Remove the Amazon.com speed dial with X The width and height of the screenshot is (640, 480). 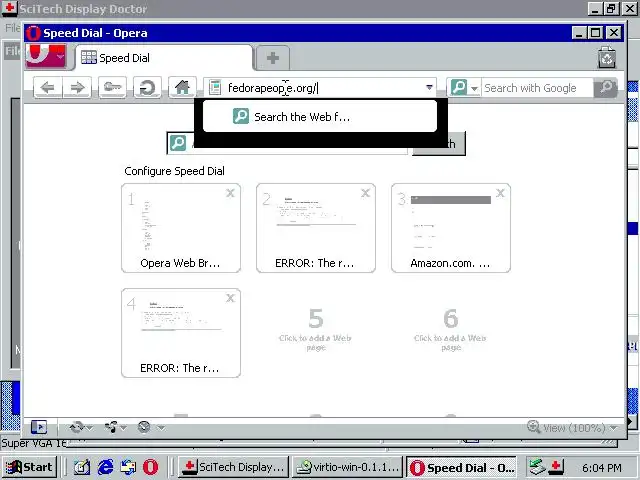pyautogui.click(x=500, y=193)
